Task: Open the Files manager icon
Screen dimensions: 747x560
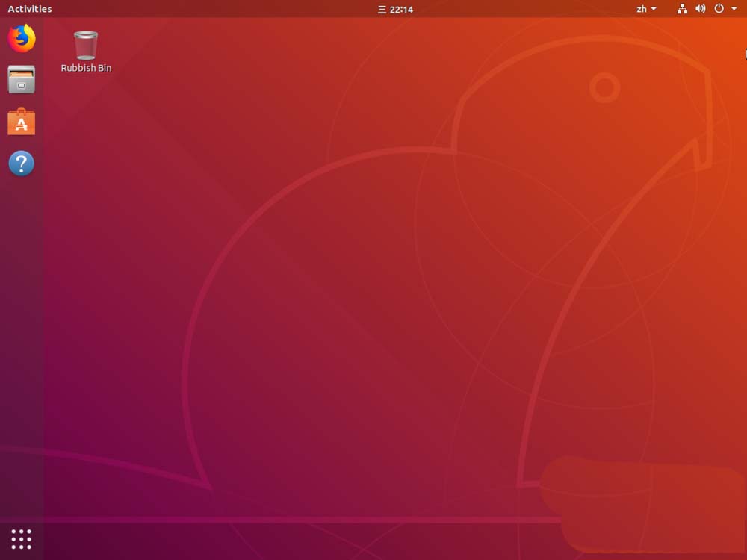Action: [x=22, y=80]
